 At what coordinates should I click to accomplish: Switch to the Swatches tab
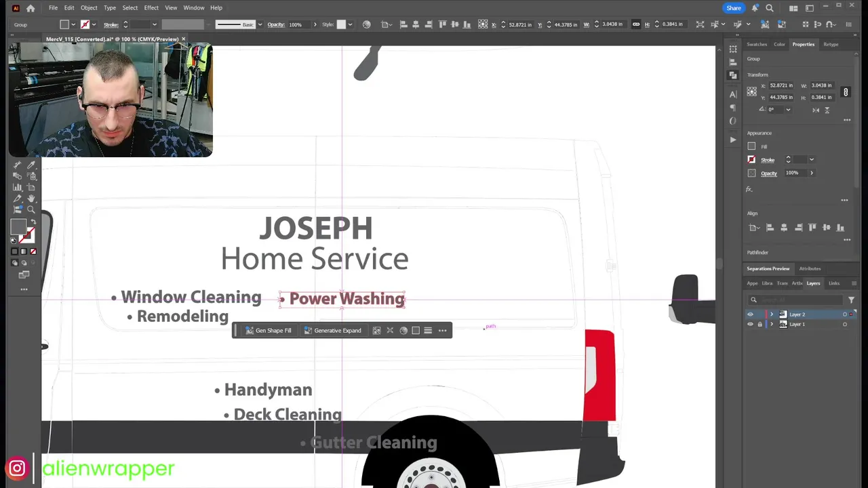pos(757,45)
